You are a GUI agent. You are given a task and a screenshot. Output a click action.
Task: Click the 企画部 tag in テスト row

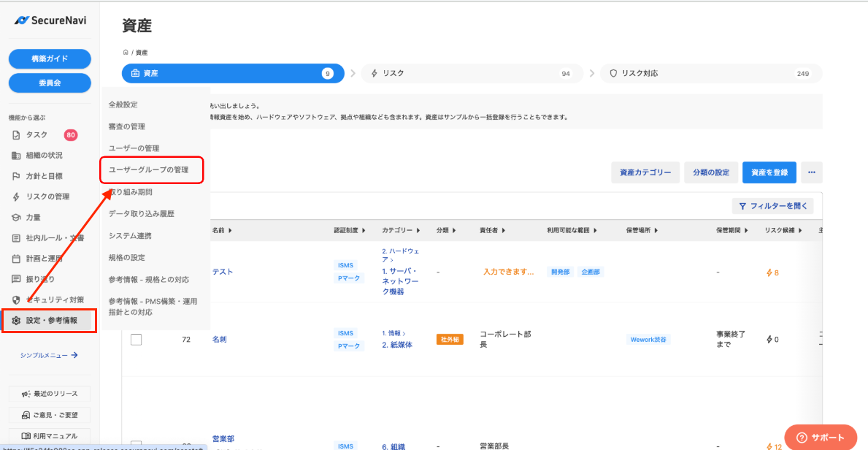tap(591, 272)
